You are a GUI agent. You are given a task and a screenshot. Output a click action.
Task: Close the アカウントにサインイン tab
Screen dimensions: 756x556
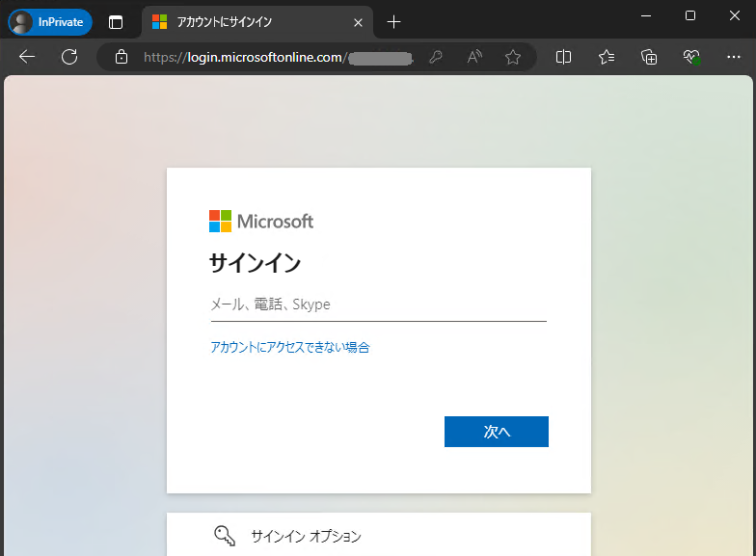358,23
